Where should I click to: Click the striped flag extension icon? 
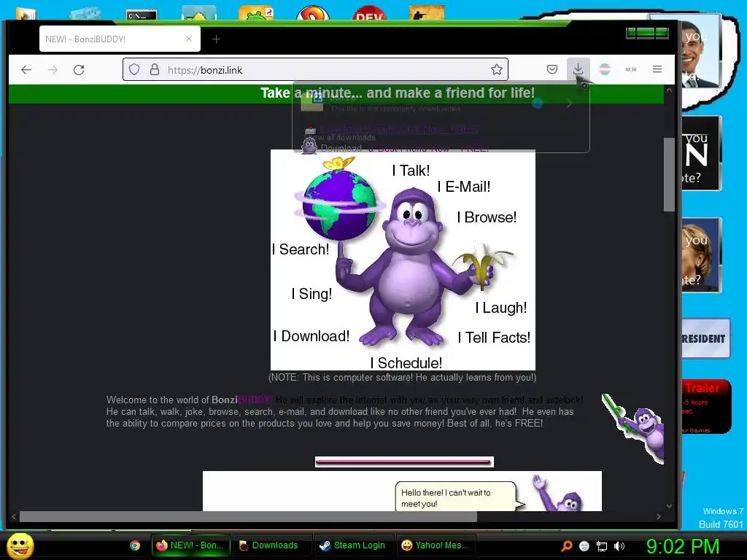(605, 69)
